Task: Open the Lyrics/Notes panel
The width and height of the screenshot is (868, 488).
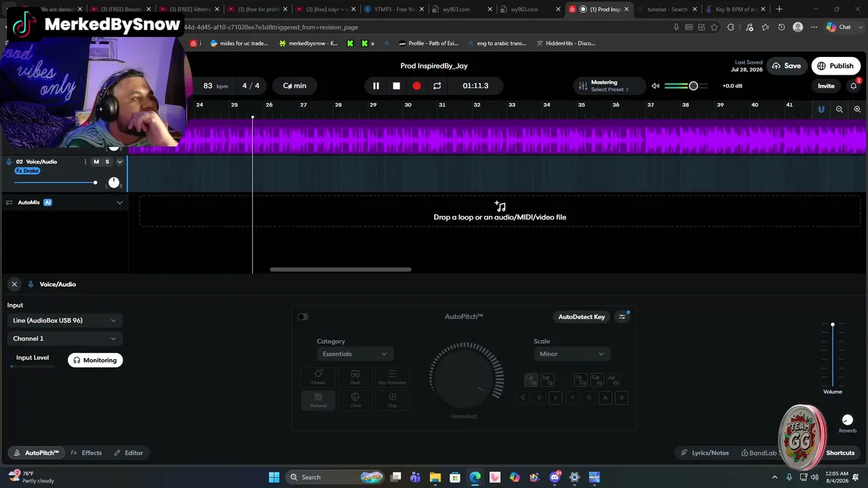Action: 705,453
